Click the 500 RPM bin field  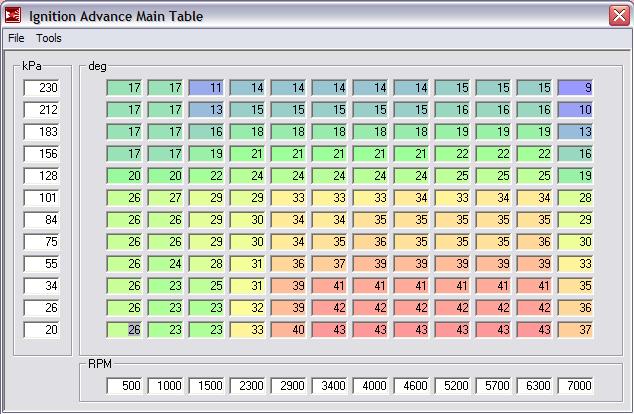point(124,385)
